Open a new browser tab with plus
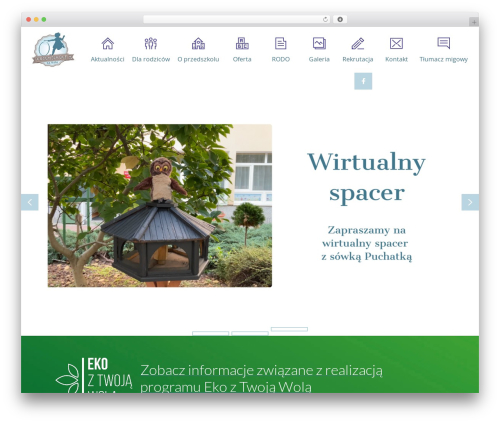 (x=474, y=22)
